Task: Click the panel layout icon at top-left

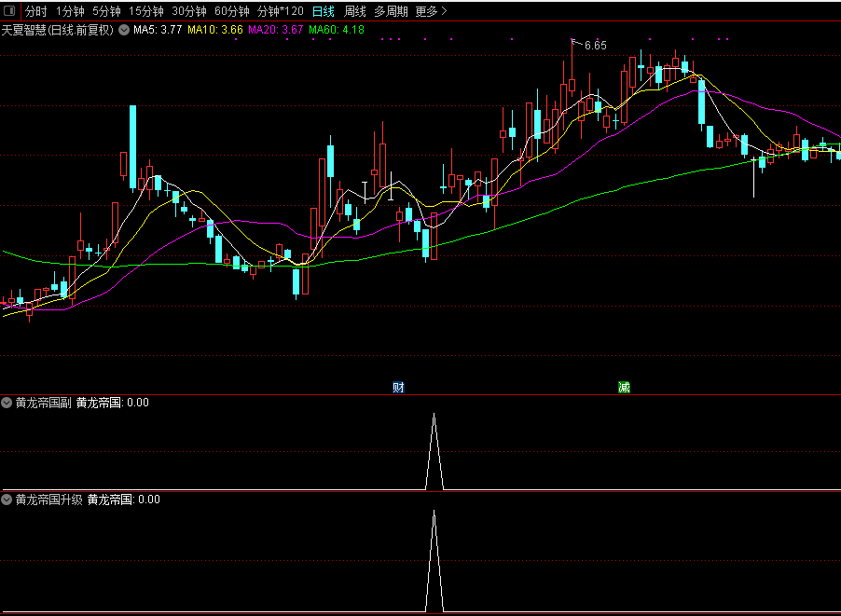Action: coord(9,11)
